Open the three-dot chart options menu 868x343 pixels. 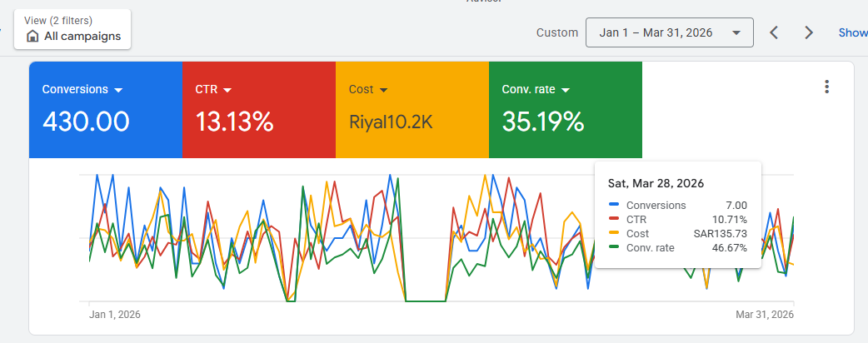click(x=826, y=87)
